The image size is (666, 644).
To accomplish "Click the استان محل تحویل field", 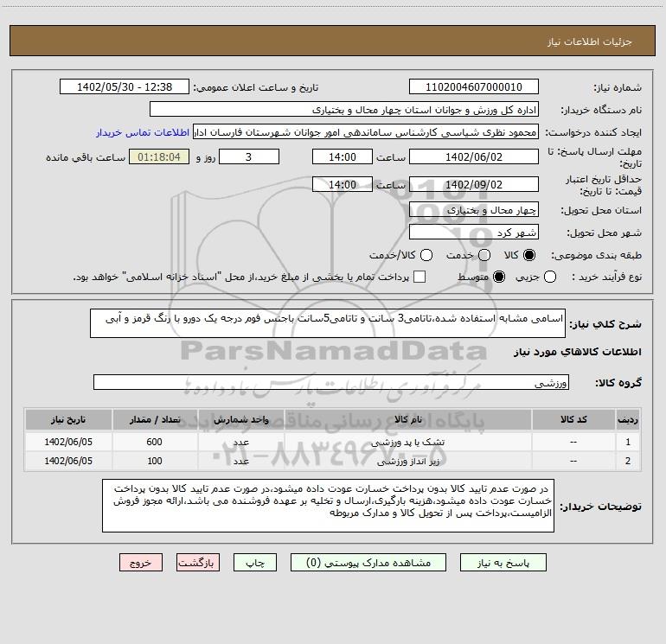I will (474, 210).
